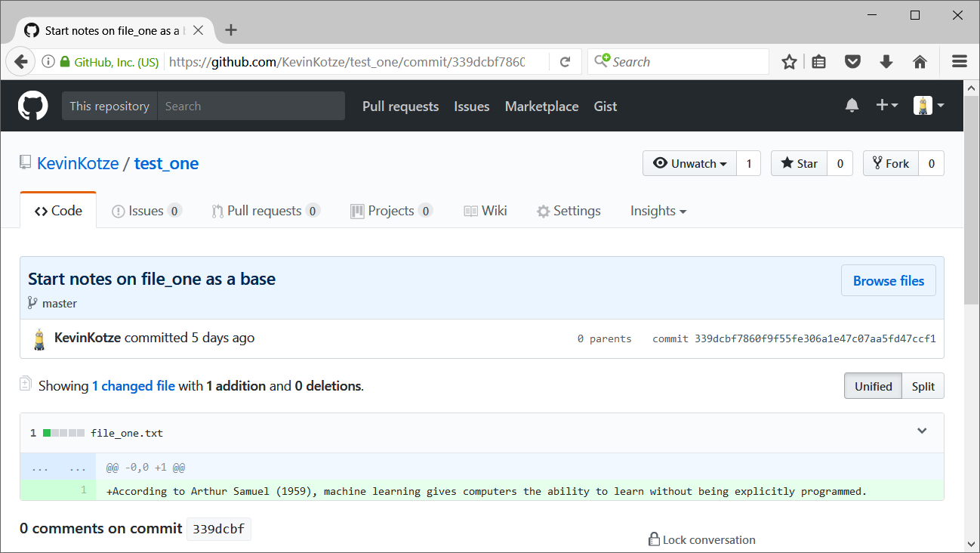Focus the GitHub search field

(x=251, y=106)
